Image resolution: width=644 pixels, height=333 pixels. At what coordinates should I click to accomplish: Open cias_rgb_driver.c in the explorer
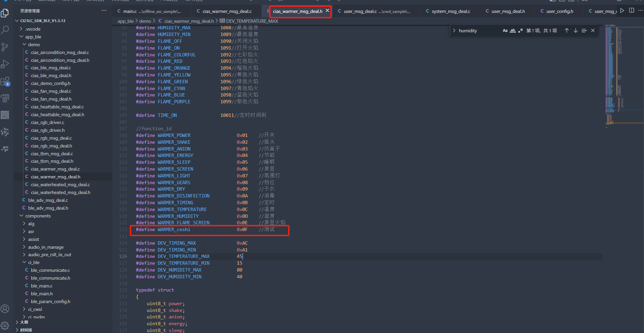48,122
